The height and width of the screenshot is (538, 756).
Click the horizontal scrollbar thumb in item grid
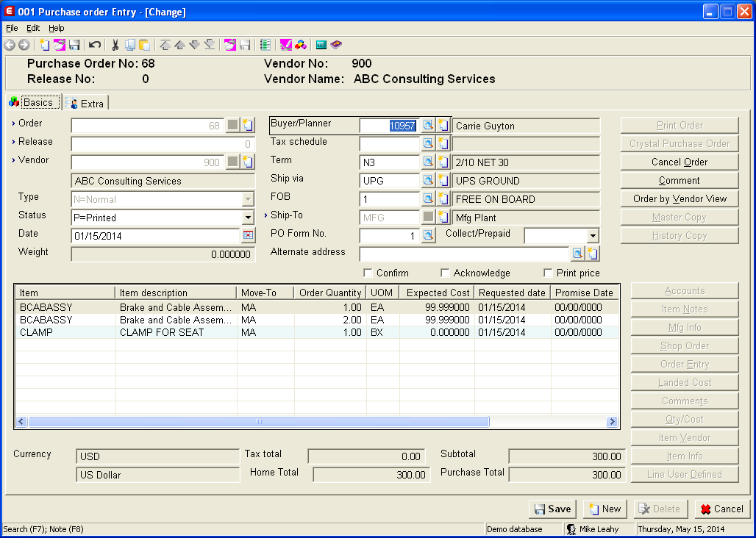pos(258,421)
